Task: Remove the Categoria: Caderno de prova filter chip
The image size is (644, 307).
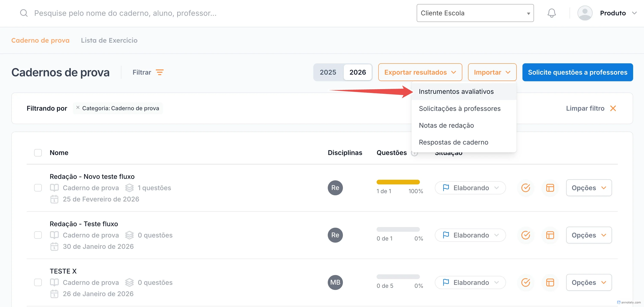Action: coord(78,107)
